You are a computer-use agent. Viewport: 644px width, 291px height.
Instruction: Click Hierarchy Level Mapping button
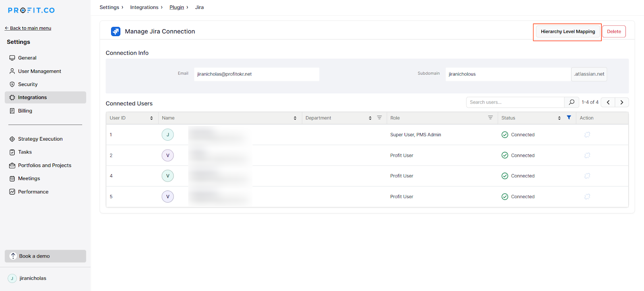click(x=568, y=31)
